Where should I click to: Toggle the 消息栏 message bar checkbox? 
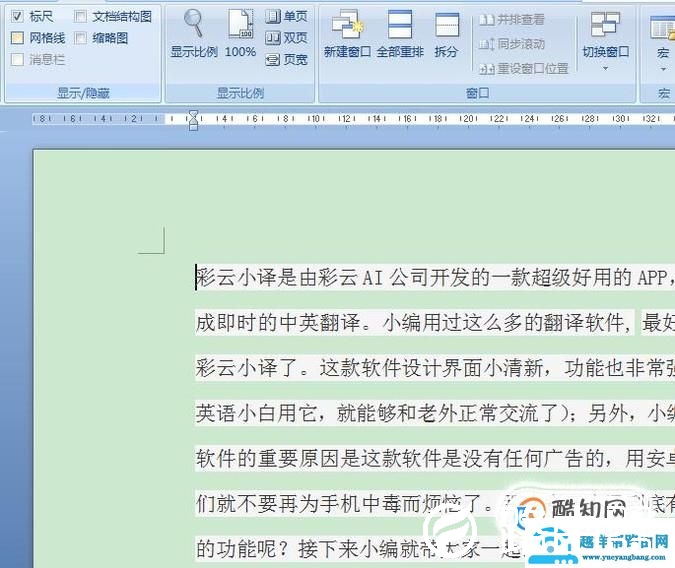(x=17, y=59)
